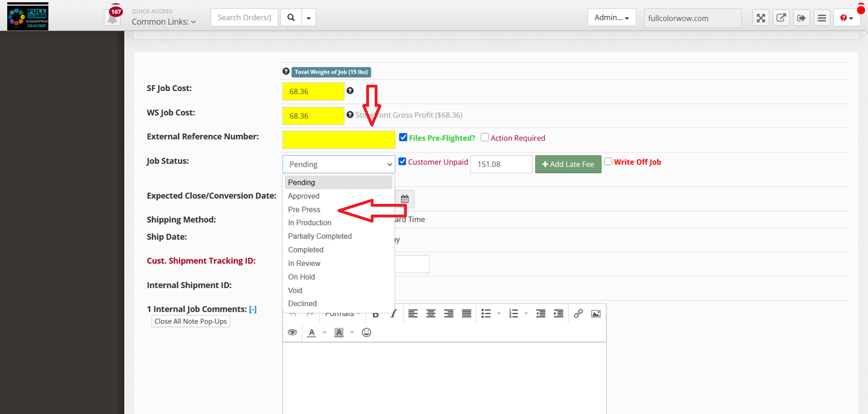
Task: Choose In Production job status option
Action: tap(310, 223)
